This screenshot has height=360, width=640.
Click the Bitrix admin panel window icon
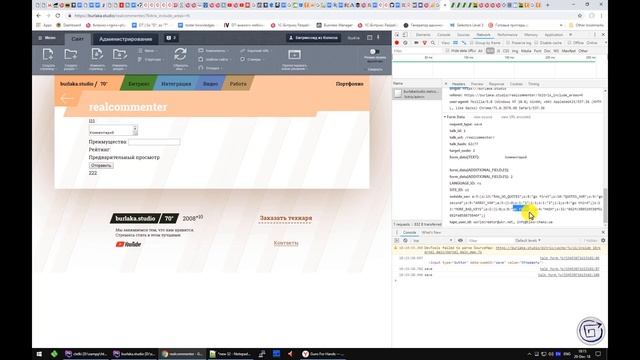click(x=294, y=54)
